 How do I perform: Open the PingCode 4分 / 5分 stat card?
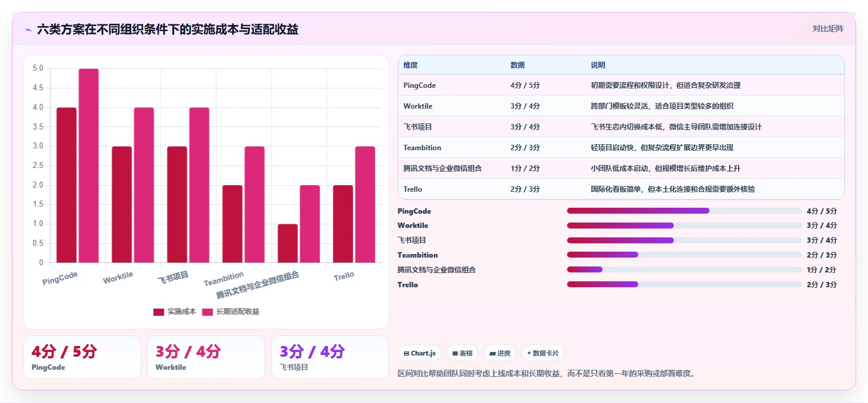(82, 357)
